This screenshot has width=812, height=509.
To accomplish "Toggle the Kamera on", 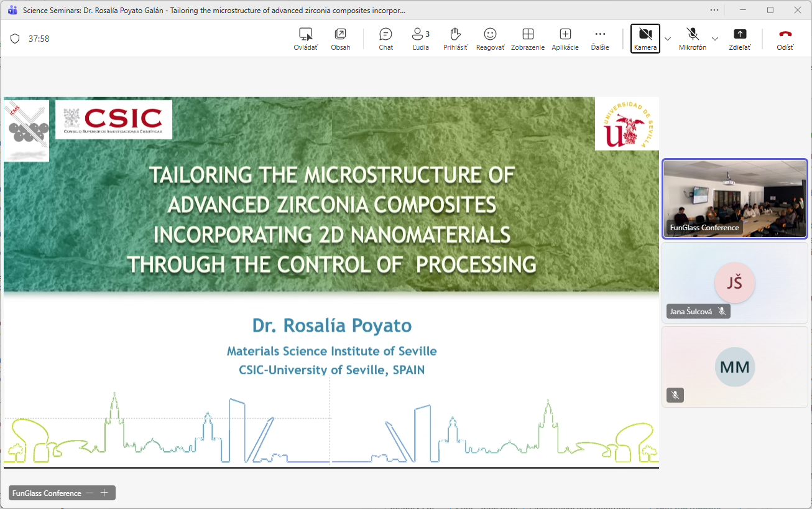I will (645, 39).
